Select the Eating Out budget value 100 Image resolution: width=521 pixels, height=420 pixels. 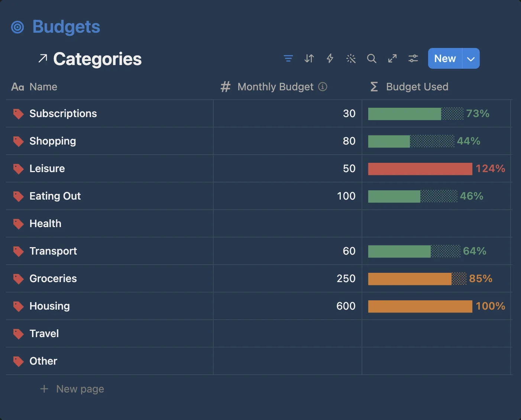[x=346, y=196]
